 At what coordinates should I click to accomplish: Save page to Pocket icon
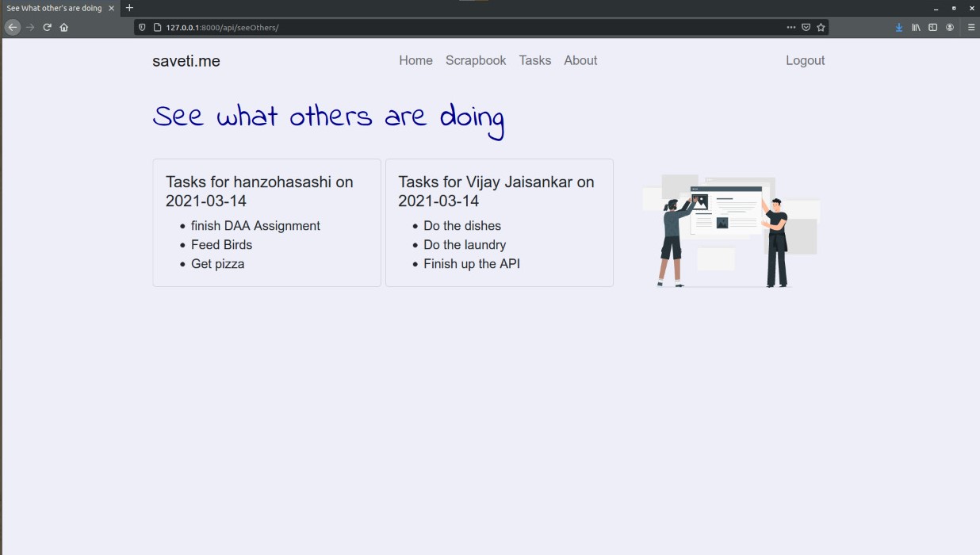[x=806, y=27]
